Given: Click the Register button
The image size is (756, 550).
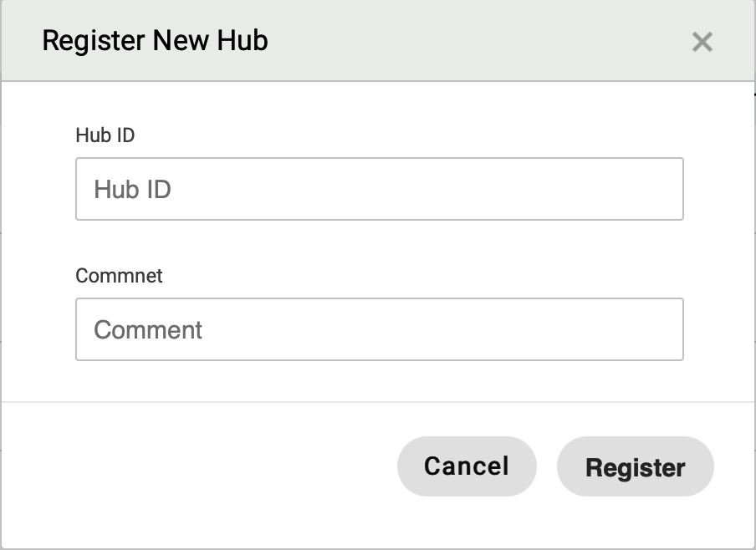Looking at the screenshot, I should tap(635, 466).
